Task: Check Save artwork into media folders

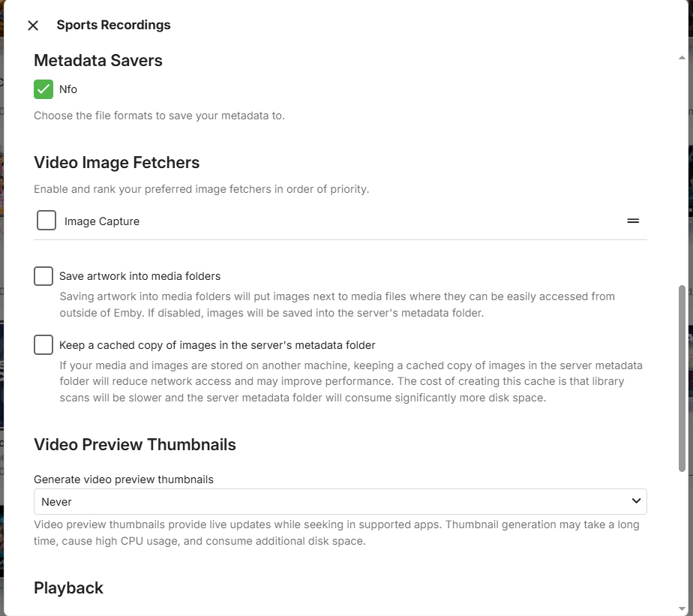Action: pyautogui.click(x=43, y=276)
